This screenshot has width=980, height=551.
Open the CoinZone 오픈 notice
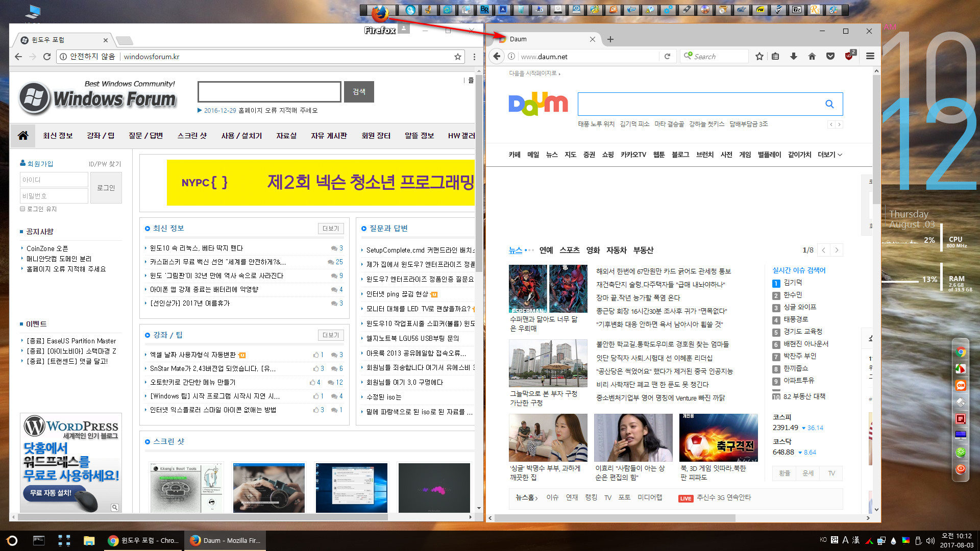(x=47, y=248)
